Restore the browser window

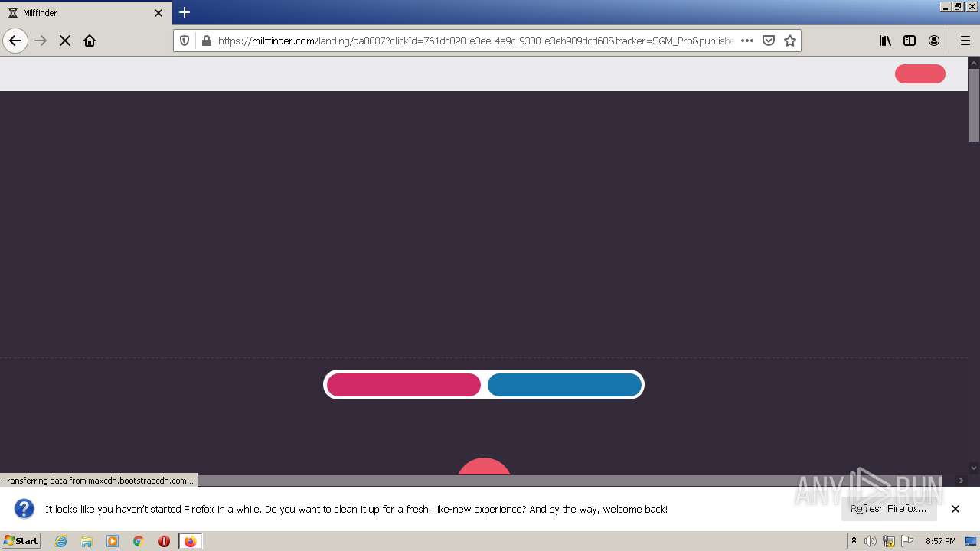coord(958,6)
